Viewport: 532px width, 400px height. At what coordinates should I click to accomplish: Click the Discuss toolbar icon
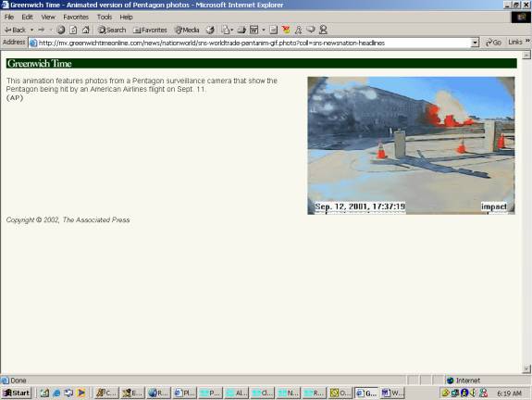[274, 30]
